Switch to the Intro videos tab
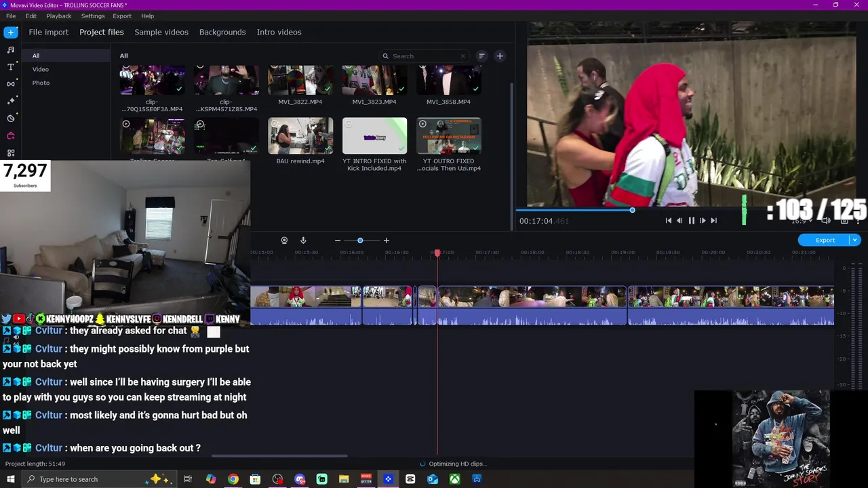Screen dimensions: 868x488 pos(279,32)
